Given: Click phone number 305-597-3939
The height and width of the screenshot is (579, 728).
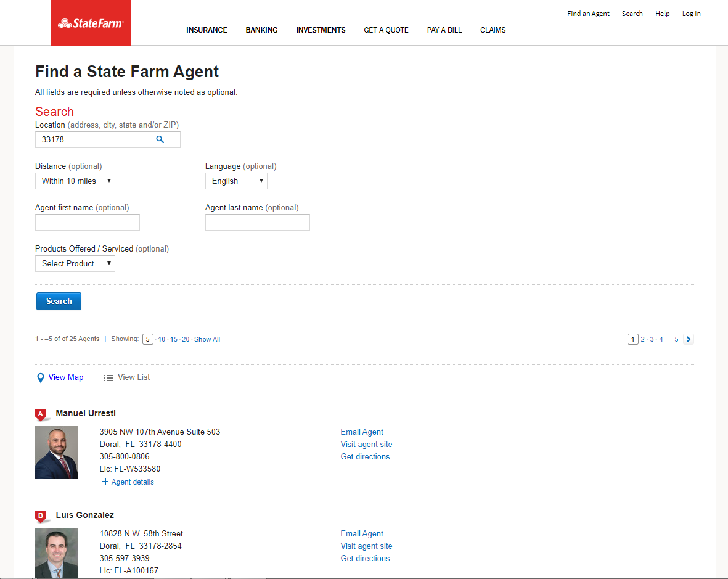Looking at the screenshot, I should (125, 558).
